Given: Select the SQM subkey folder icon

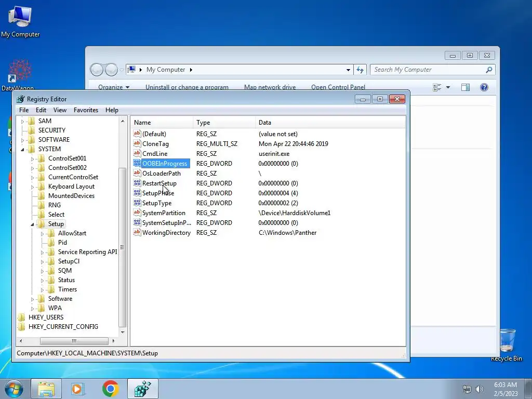Looking at the screenshot, I should coord(51,270).
